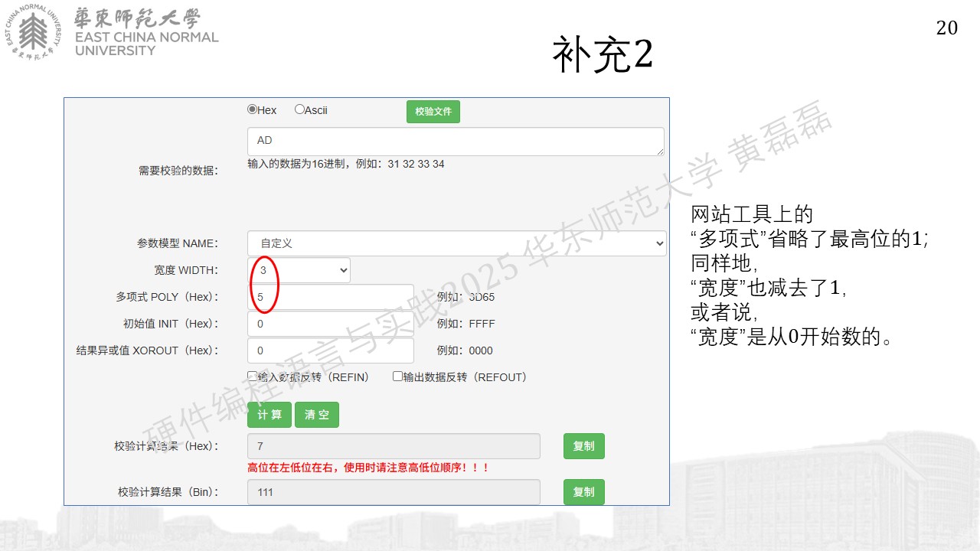The width and height of the screenshot is (980, 551).
Task: Click the dropdown arrow of 自定义 select
Action: [x=660, y=243]
